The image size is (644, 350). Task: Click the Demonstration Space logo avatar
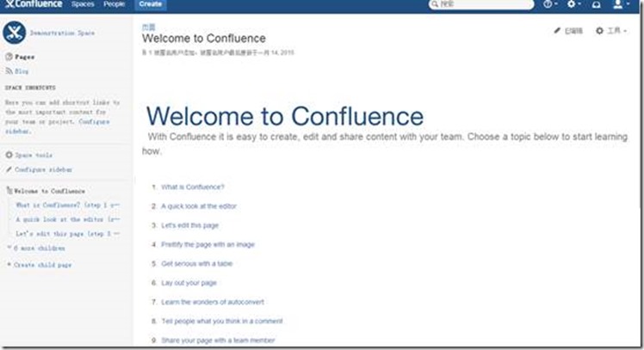15,33
